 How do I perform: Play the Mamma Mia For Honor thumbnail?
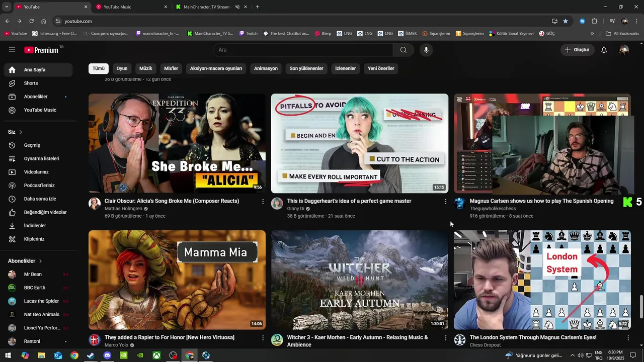[x=177, y=280]
